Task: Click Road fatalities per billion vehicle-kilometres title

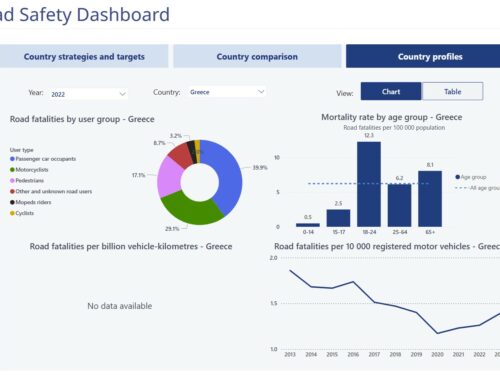Action: coord(131,246)
